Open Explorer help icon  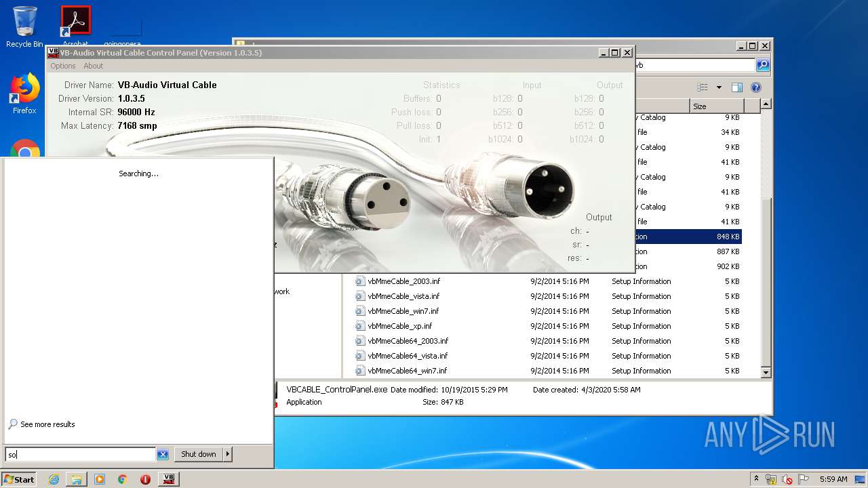(x=756, y=87)
